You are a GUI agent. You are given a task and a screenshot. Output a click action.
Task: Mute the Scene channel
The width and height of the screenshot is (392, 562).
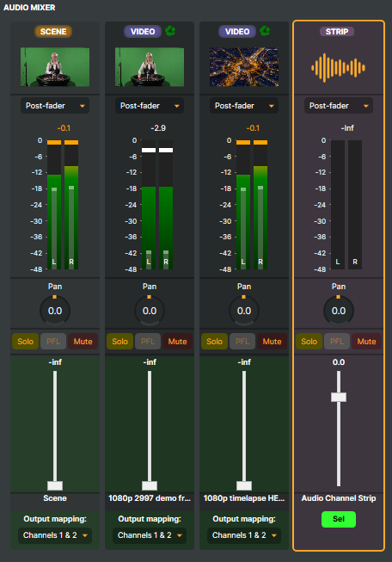(x=83, y=341)
